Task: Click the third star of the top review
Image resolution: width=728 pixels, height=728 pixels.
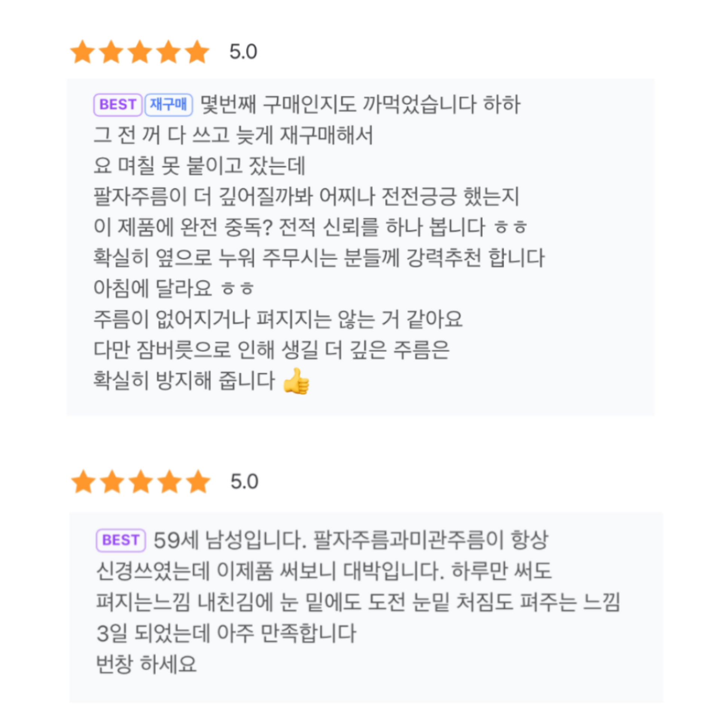Action: tap(140, 52)
